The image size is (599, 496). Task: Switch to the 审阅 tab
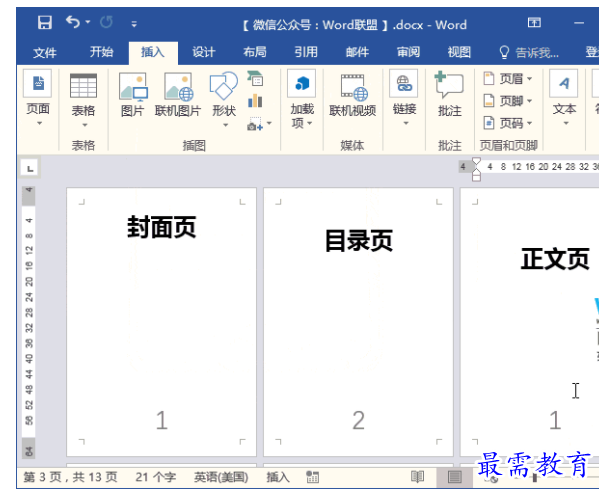[x=408, y=52]
